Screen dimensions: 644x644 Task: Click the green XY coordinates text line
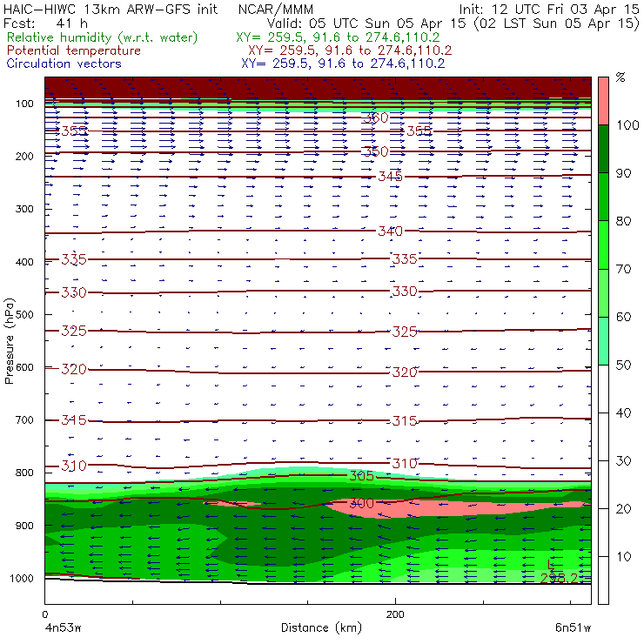coord(338,37)
